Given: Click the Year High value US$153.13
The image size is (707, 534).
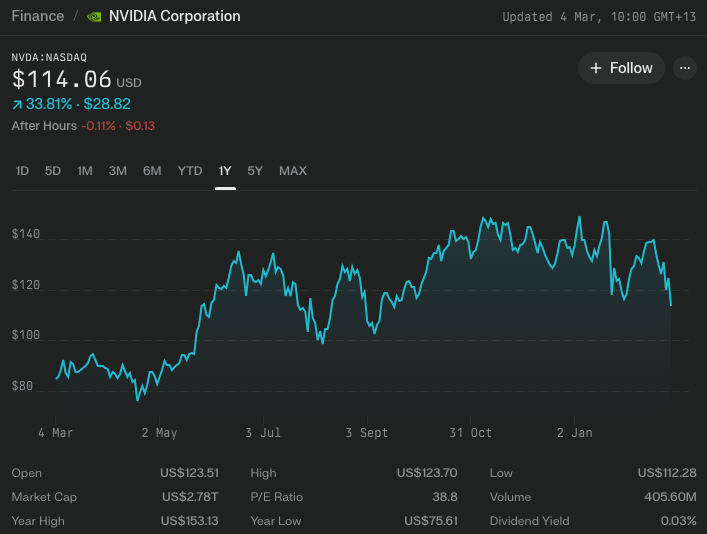Looking at the screenshot, I should coord(189,521).
